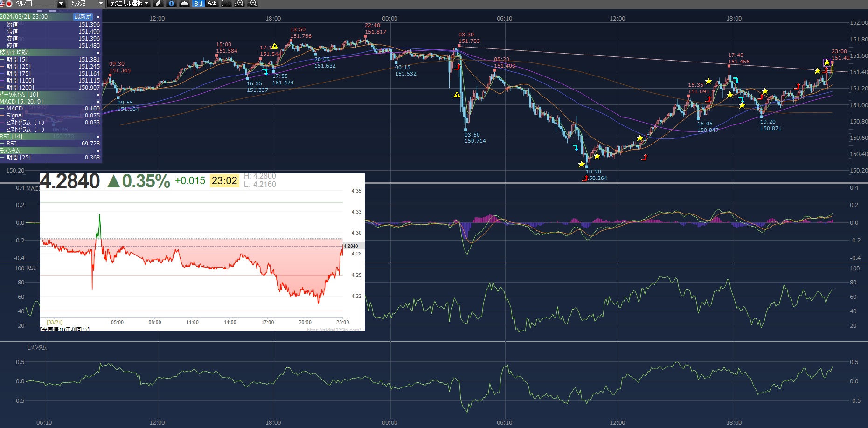Click the 移動平均線 section header
The image size is (868, 428).
(47, 53)
